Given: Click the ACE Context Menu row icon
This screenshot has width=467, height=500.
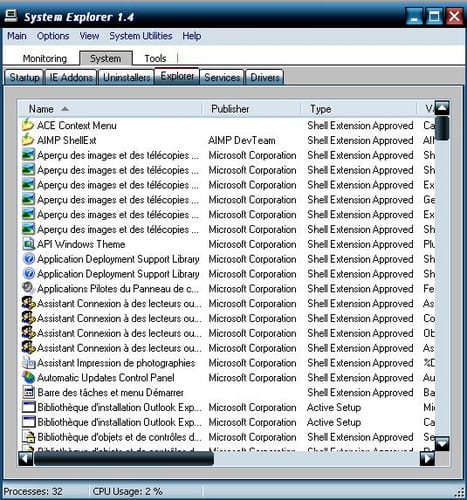Looking at the screenshot, I should pos(28,125).
